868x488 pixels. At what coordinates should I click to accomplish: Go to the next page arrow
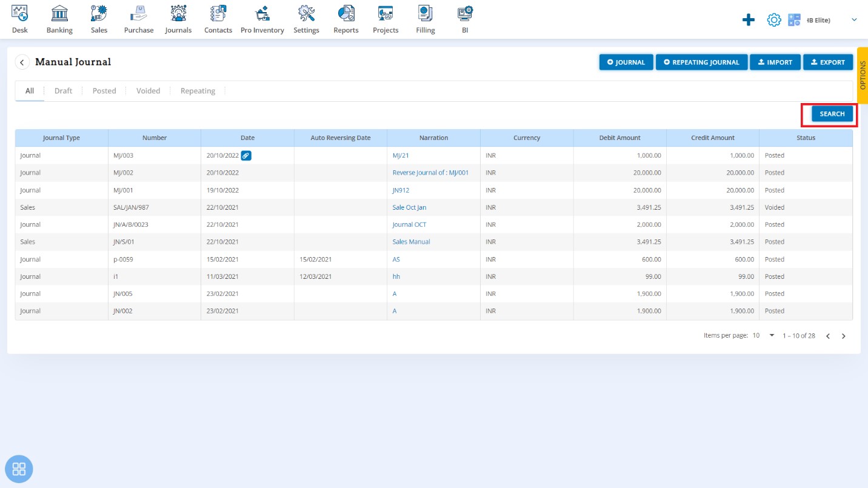click(843, 336)
